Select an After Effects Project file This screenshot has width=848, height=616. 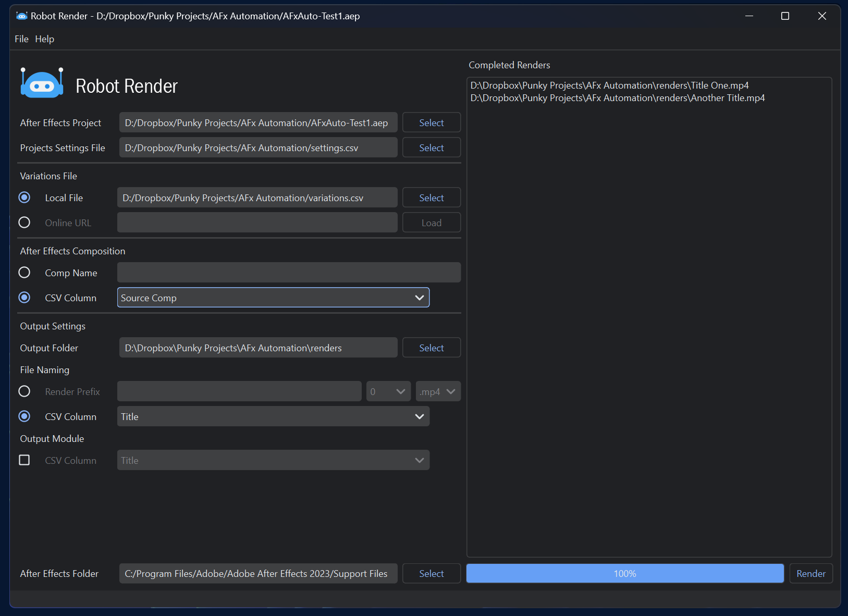coord(432,122)
